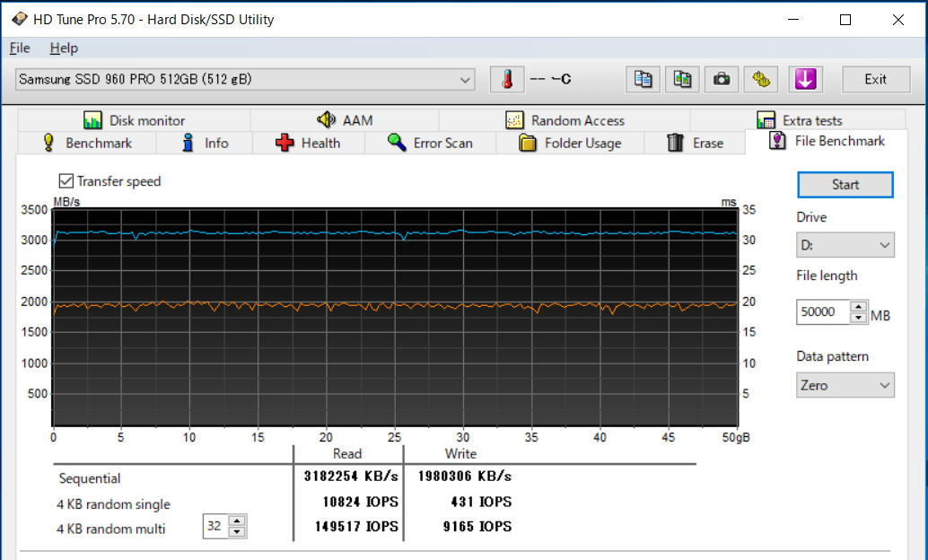Open the Health tab

coord(309,143)
